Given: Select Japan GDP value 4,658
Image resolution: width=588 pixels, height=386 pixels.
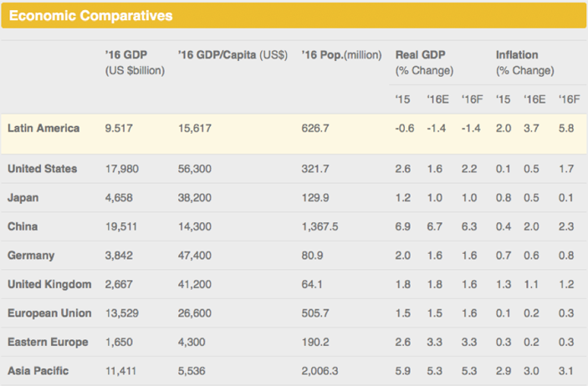Looking at the screenshot, I should coord(119,197).
